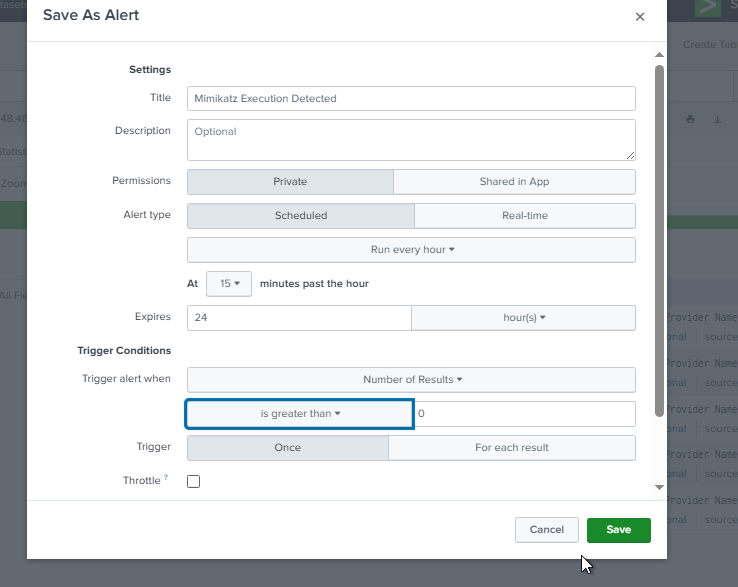The image size is (738, 587).
Task: Click the dialog scrollbar up arrow
Action: pos(659,55)
